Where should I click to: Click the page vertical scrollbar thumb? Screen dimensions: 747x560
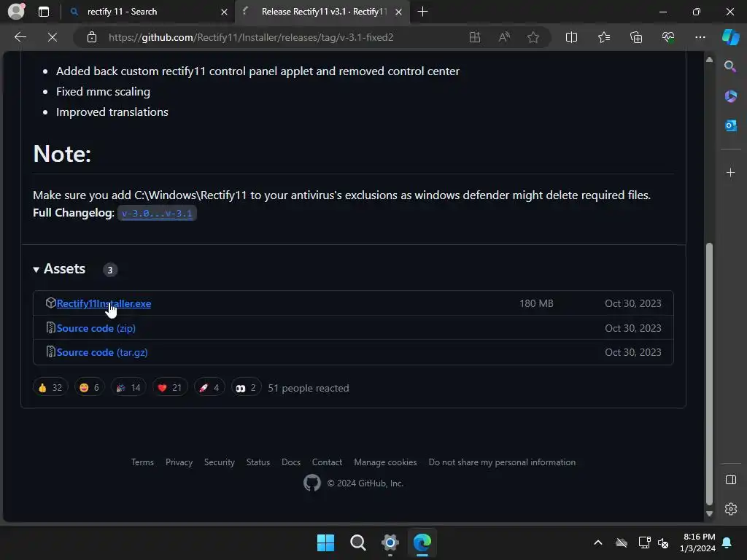[x=709, y=374]
